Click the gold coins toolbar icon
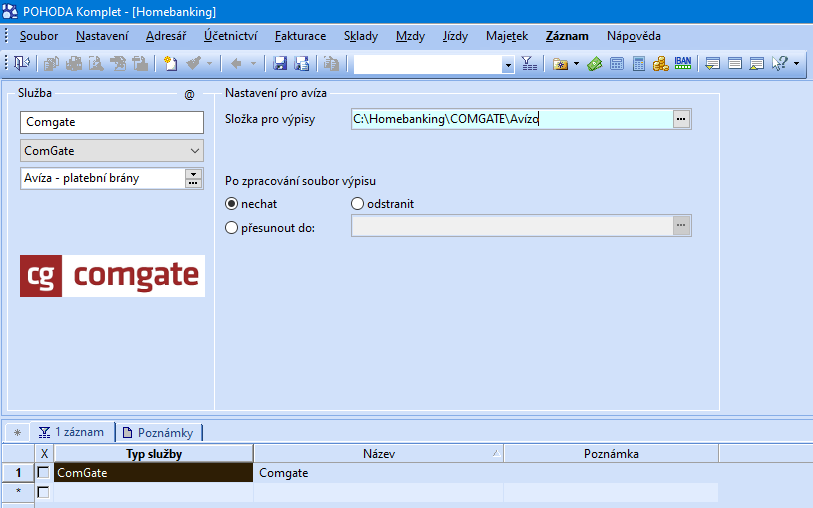813x508 pixels. pyautogui.click(x=661, y=64)
